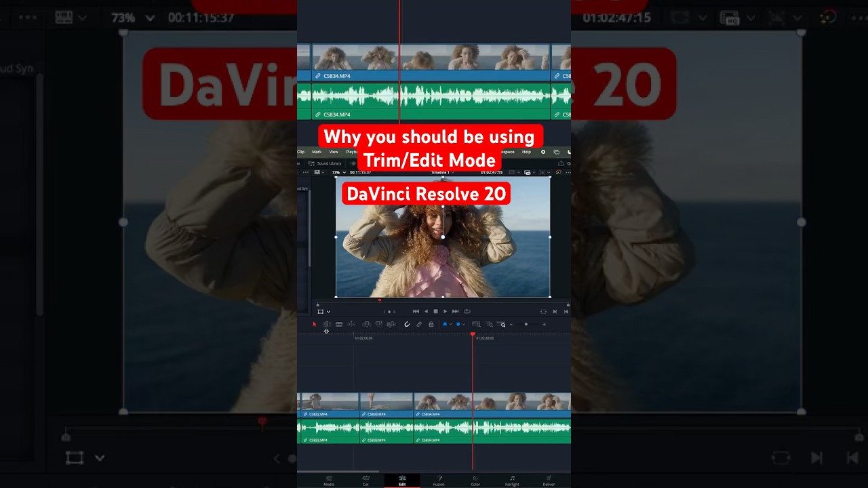Click the screen record dot icon in menu bar
The image size is (868, 488).
click(x=543, y=152)
